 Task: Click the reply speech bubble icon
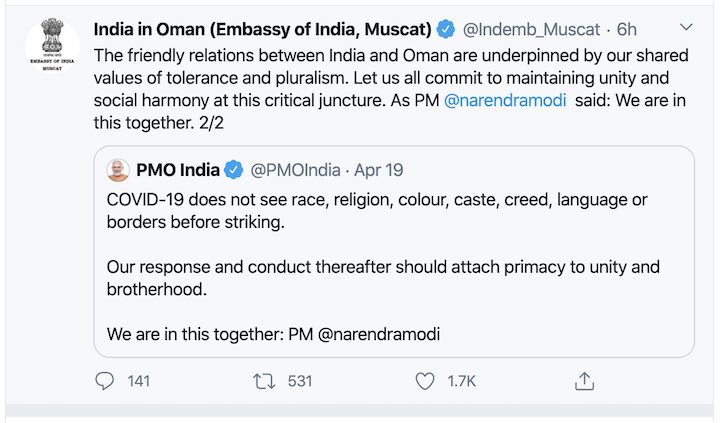[105, 381]
